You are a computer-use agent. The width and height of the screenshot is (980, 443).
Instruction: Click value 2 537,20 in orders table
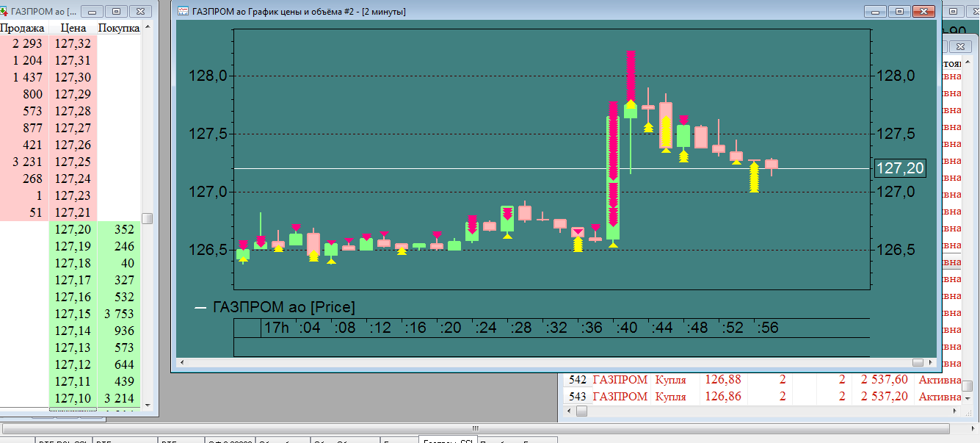click(885, 397)
